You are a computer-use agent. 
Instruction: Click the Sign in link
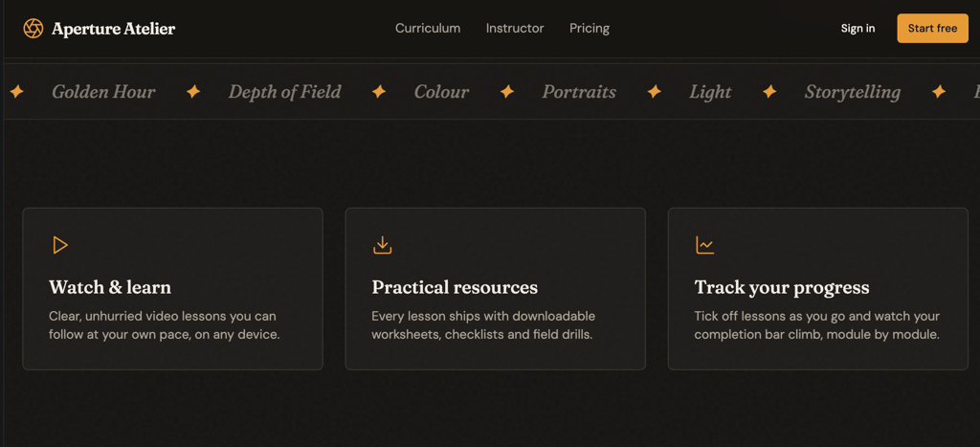point(857,28)
